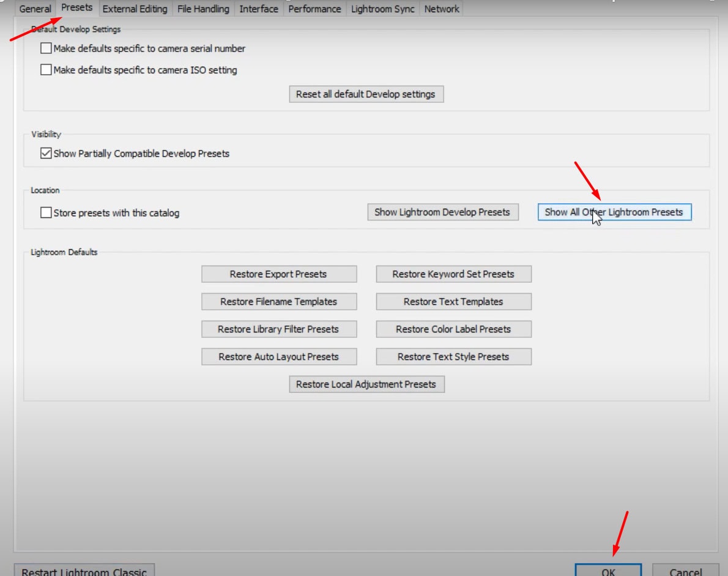728x576 pixels.
Task: Click Restore Filename Templates
Action: click(x=278, y=302)
